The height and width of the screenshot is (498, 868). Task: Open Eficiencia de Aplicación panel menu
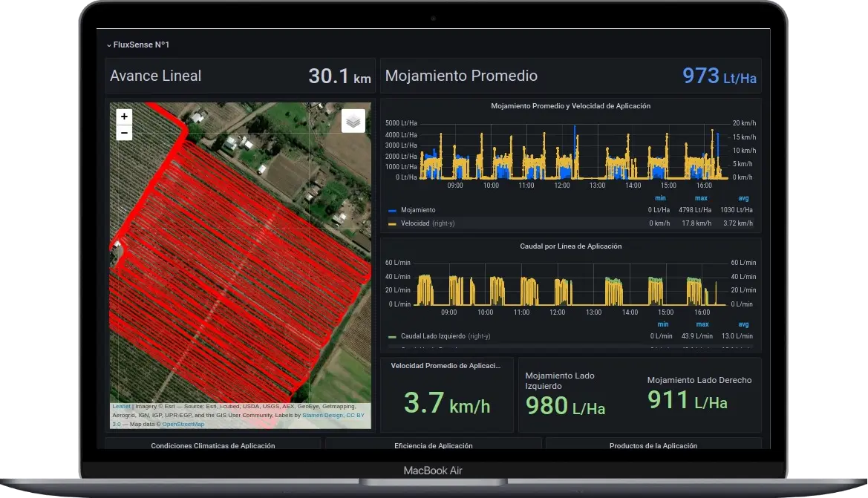click(434, 445)
